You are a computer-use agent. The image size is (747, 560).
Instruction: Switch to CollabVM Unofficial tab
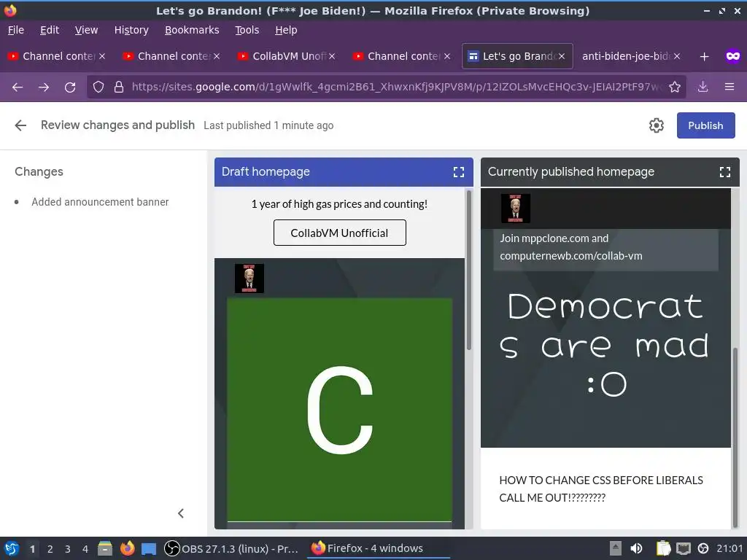click(287, 56)
